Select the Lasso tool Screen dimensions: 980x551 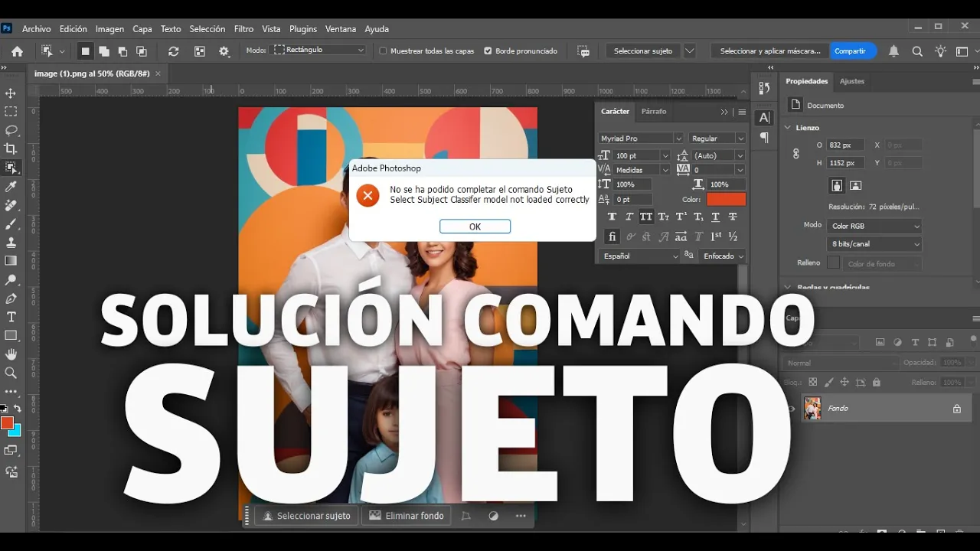point(11,130)
